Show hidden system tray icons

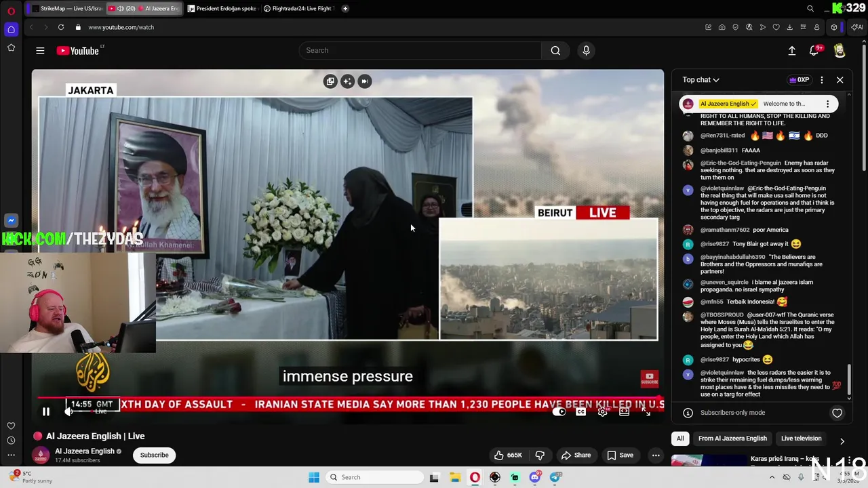point(772,477)
